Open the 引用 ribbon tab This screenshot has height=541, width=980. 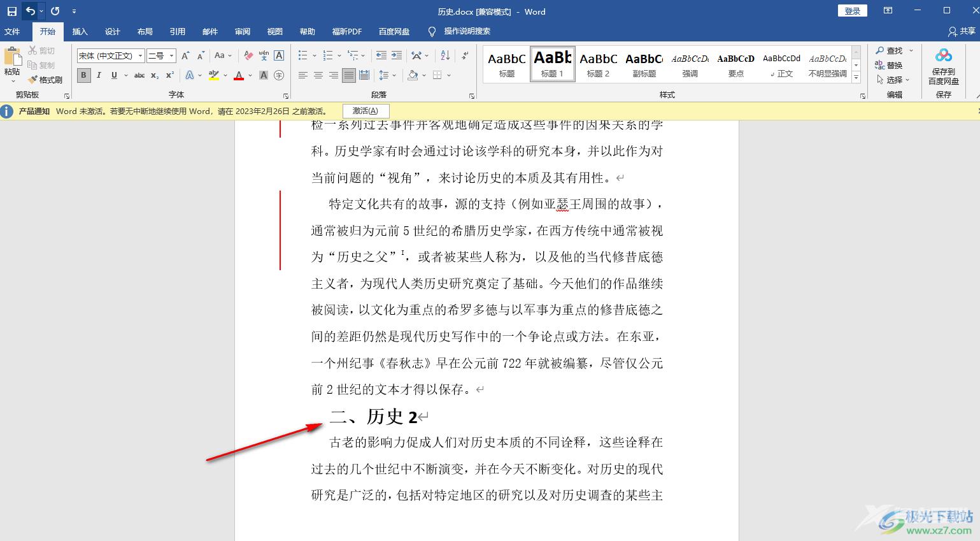[x=178, y=31]
